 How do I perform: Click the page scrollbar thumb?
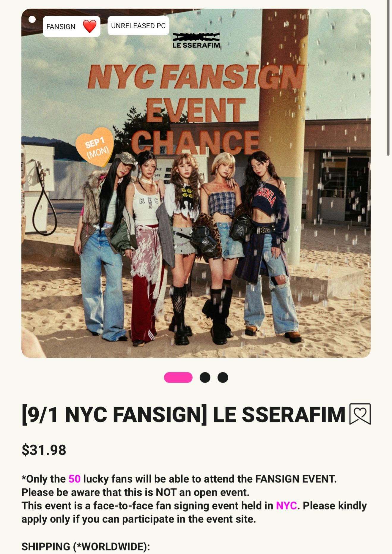pyautogui.click(x=388, y=78)
